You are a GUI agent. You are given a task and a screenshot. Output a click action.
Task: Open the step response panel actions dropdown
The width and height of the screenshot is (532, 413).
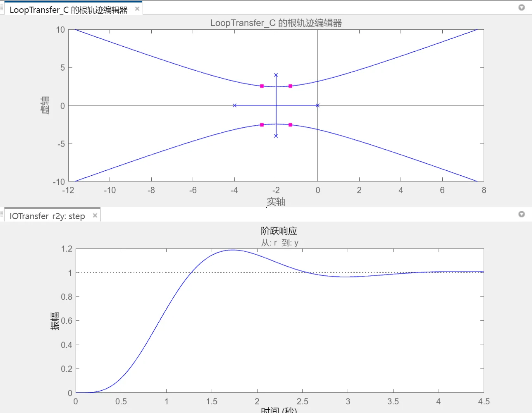pyautogui.click(x=521, y=214)
